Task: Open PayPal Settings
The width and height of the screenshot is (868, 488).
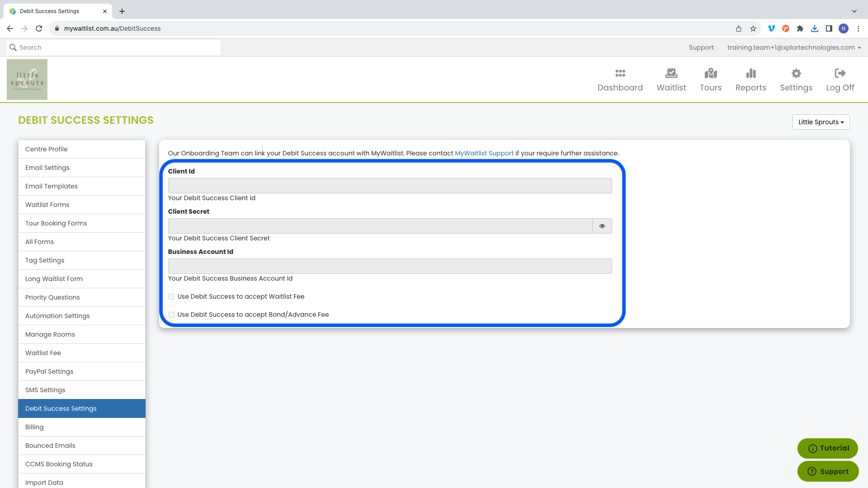Action: [82, 371]
